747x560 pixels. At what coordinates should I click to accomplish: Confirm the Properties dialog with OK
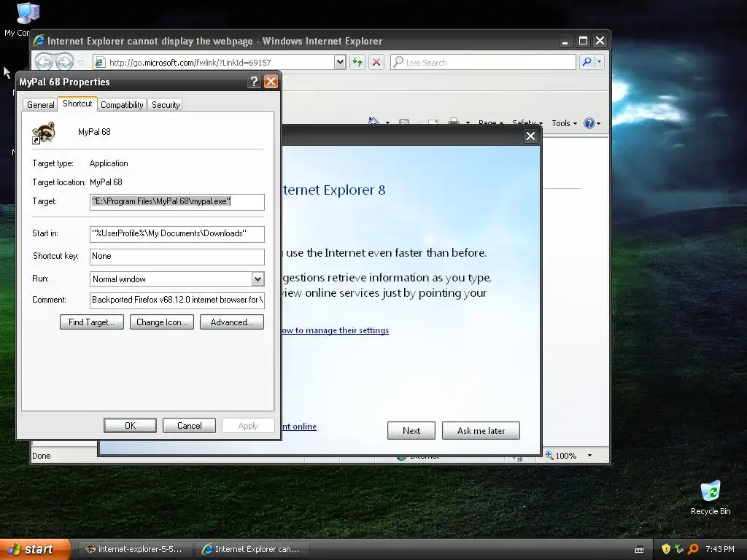point(130,426)
